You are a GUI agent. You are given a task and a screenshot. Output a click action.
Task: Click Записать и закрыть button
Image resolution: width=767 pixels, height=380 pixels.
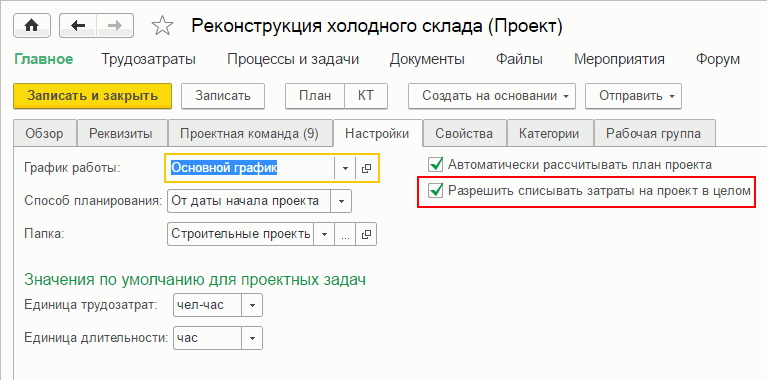coord(92,96)
